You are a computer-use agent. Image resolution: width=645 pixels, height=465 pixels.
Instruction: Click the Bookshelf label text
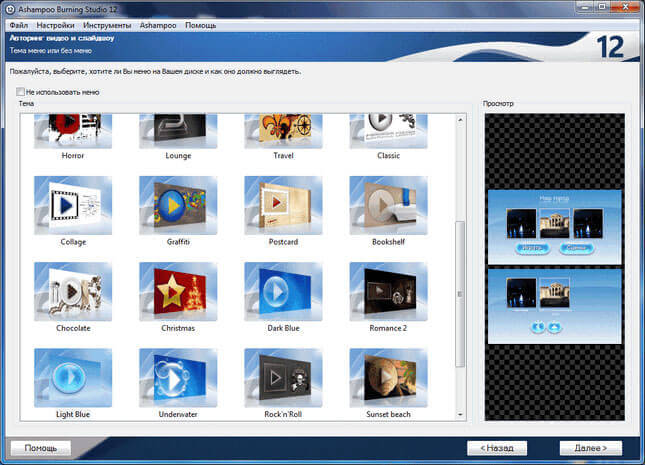388,242
